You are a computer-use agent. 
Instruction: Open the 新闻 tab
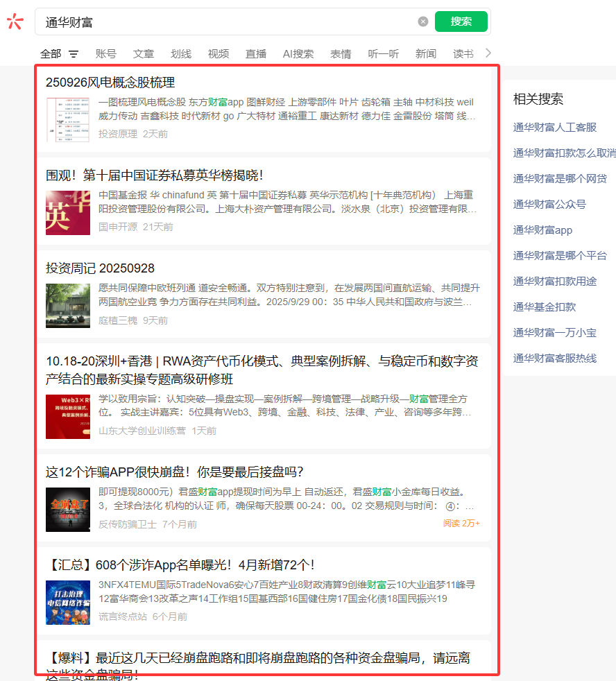[426, 54]
